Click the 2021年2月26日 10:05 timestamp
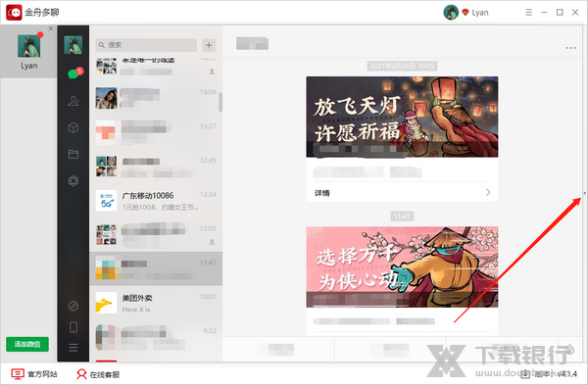The image size is (588, 385). point(402,66)
